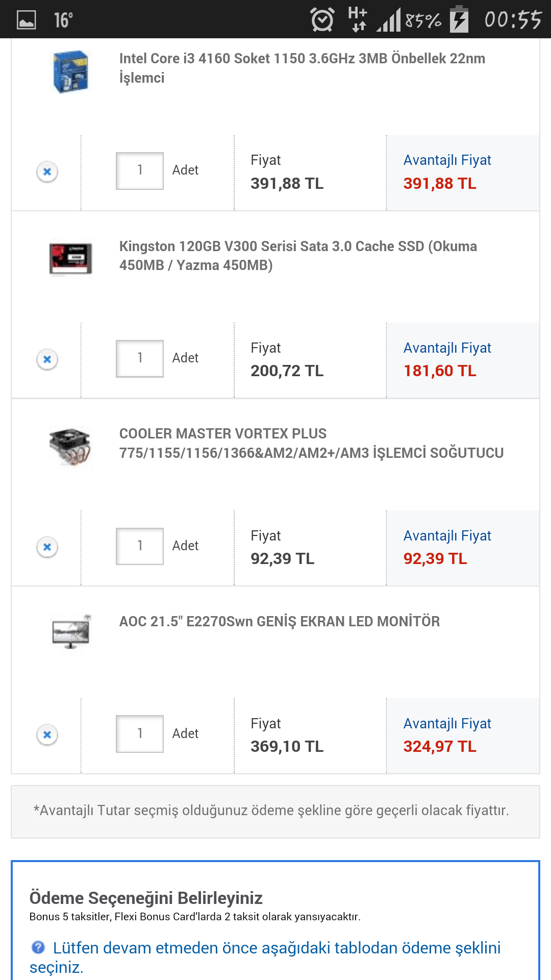Open the Intel Core i3 product image
Viewport: 551px width, 980px height.
point(71,71)
